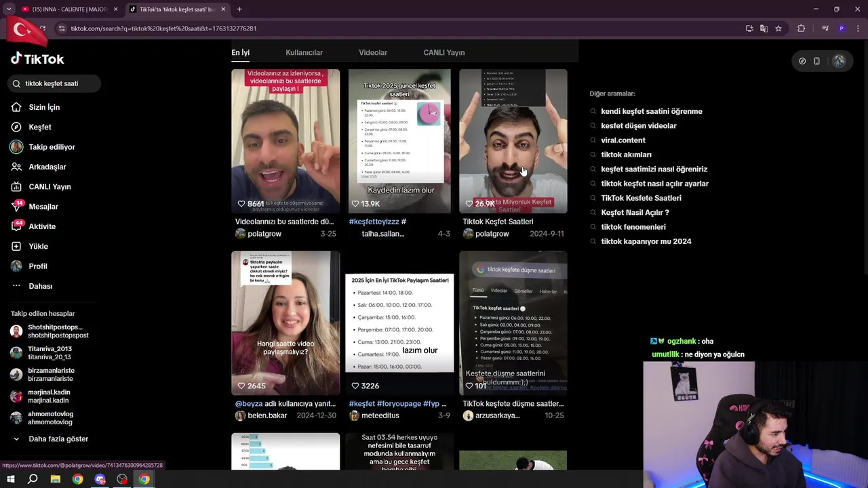This screenshot has height=488, width=868.
Task: Open the Hangi saatte video paylaşmalıyız video
Action: coord(285,323)
